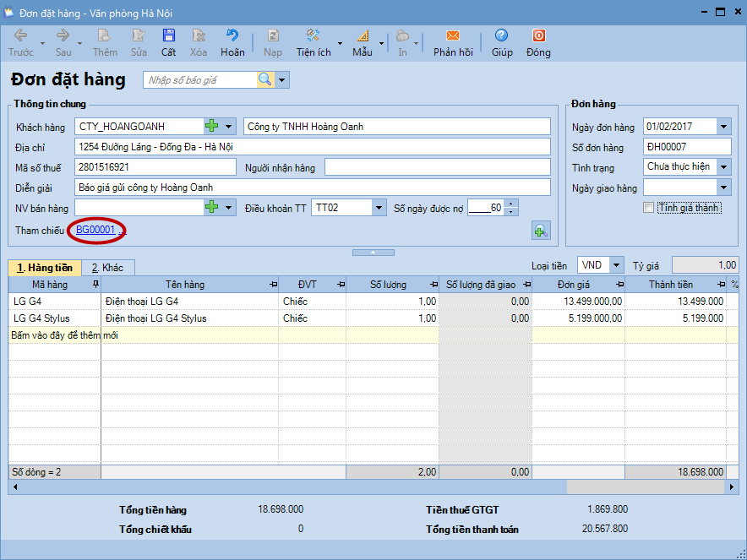Click the Nạp reload toolbar icon

pos(273,43)
